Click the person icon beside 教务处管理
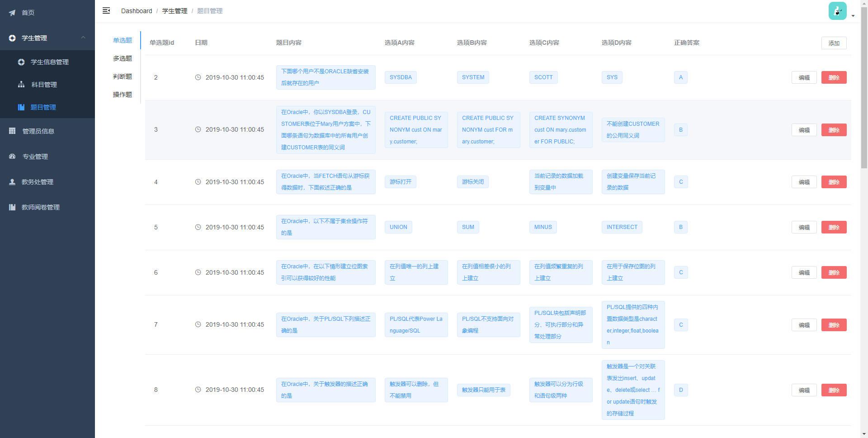The height and width of the screenshot is (438, 868). click(12, 182)
